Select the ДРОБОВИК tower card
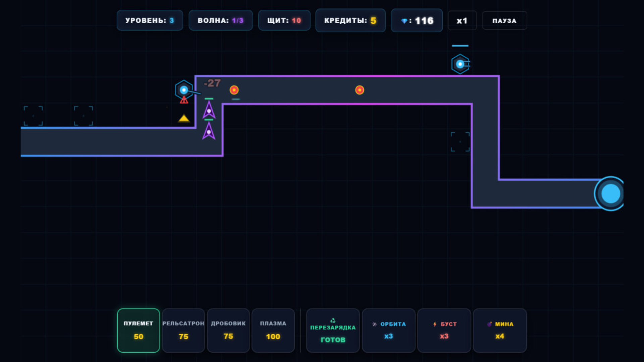This screenshot has height=362, width=644. [x=228, y=330]
